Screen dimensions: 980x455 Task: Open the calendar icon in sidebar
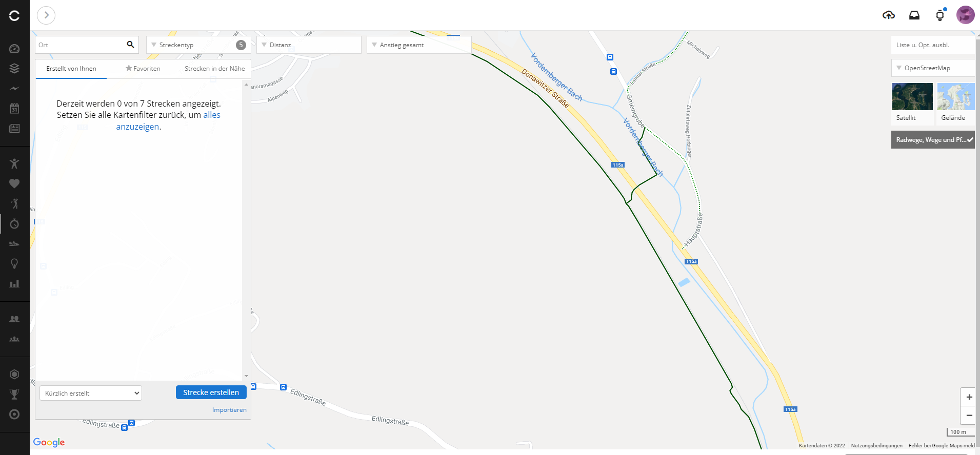coord(14,108)
